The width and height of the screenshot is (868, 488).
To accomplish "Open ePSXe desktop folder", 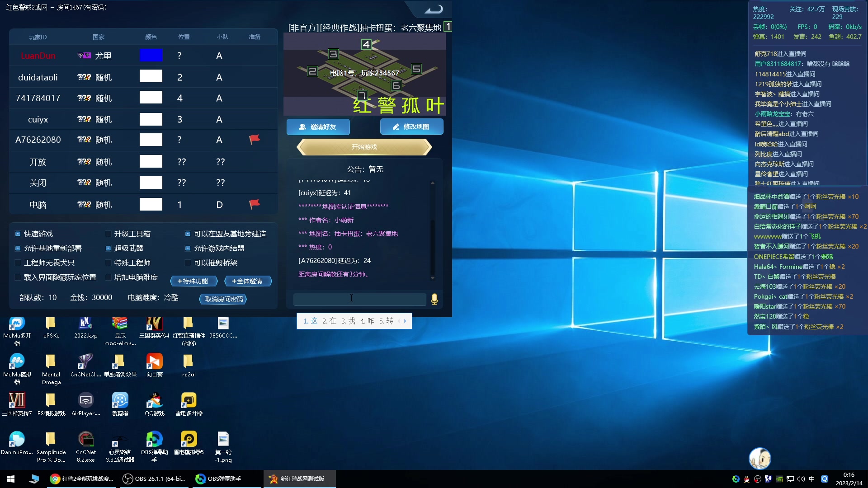I will click(x=51, y=328).
